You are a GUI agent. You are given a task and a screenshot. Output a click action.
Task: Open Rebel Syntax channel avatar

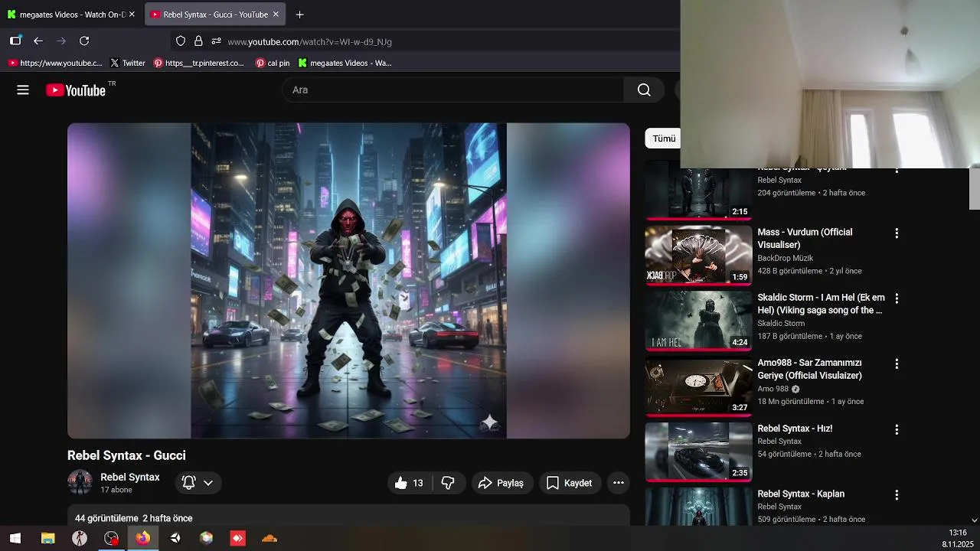click(80, 482)
